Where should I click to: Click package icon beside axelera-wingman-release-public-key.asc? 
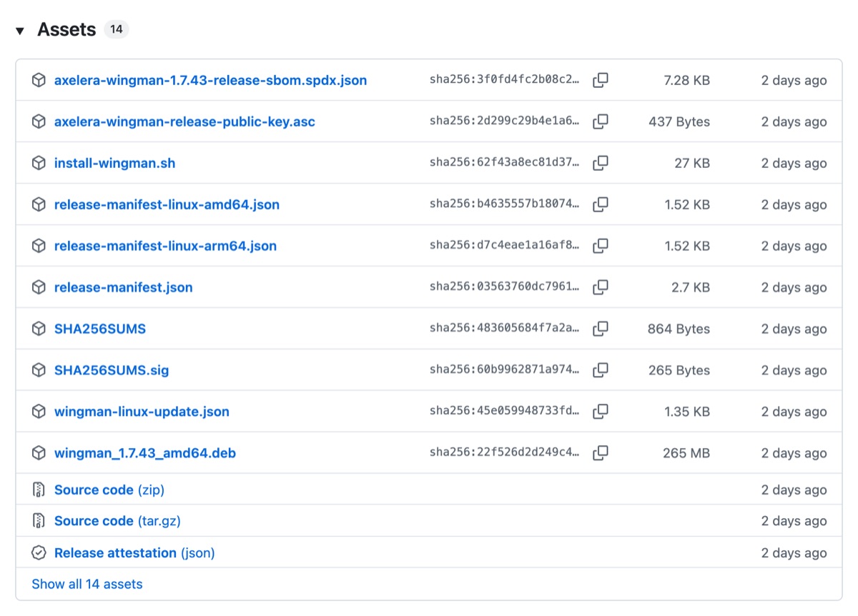(39, 121)
